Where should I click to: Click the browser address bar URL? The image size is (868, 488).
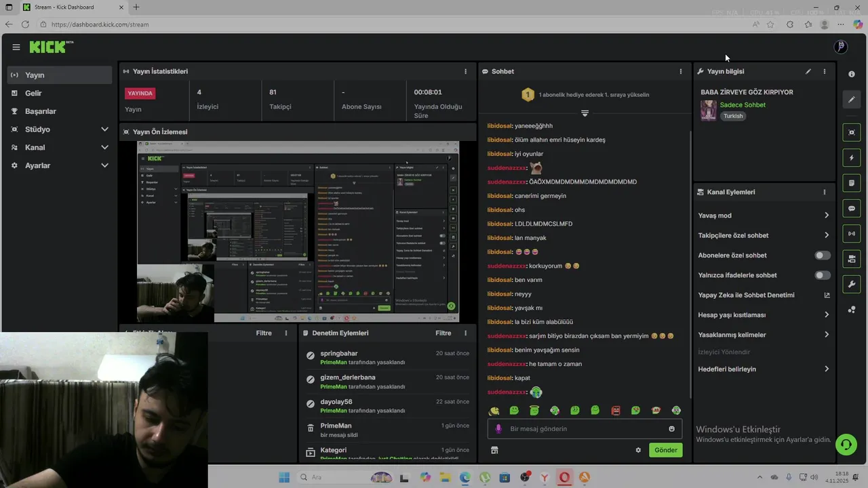[100, 24]
